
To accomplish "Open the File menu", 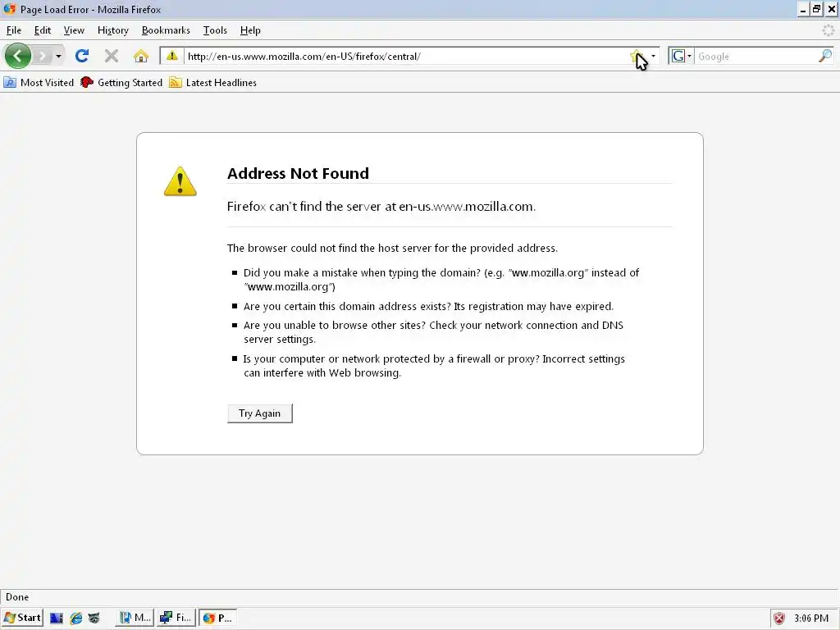I will coord(13,30).
